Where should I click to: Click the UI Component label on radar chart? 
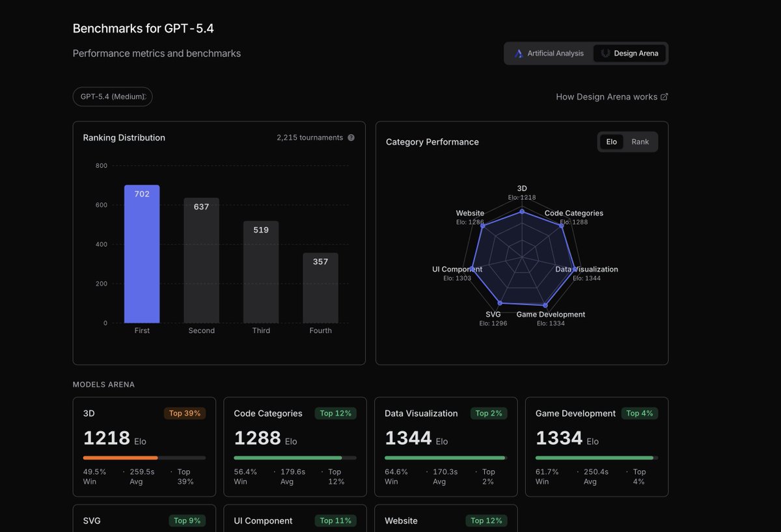458,269
